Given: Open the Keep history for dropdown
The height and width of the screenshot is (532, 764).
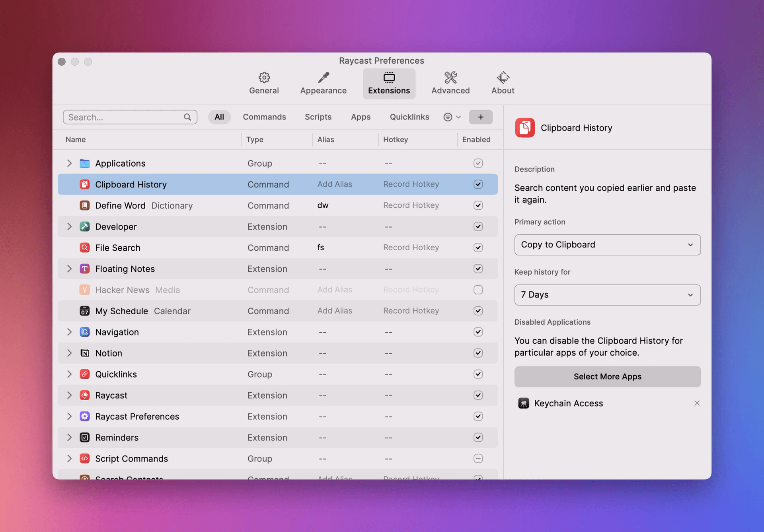Looking at the screenshot, I should pyautogui.click(x=607, y=295).
